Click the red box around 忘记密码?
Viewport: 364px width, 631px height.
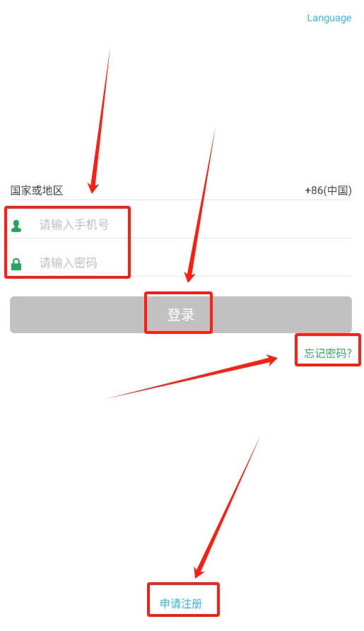tap(328, 349)
